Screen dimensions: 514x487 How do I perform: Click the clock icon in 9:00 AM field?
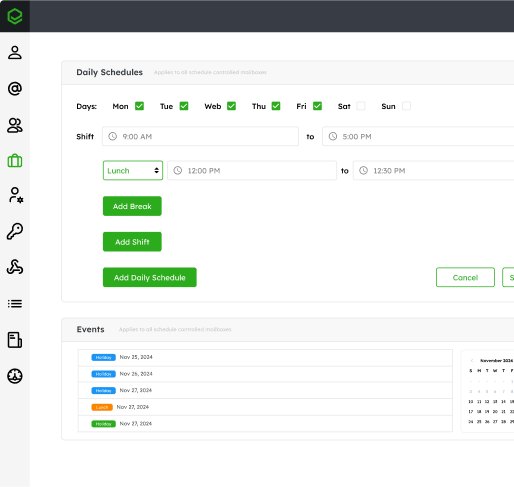[x=113, y=136]
